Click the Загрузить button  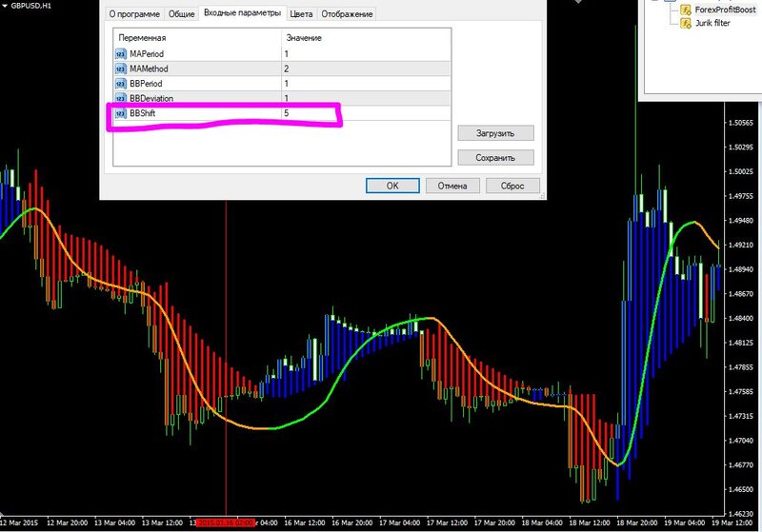pos(495,133)
